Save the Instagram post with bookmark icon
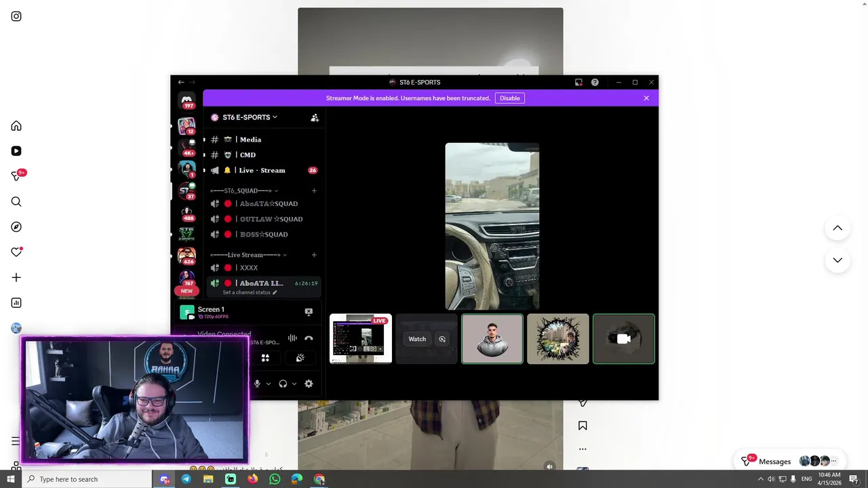 [583, 426]
